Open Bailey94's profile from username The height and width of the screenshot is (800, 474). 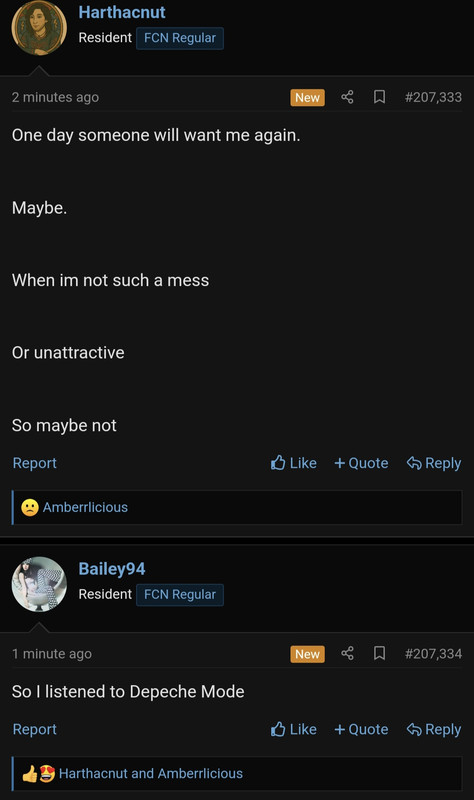[x=112, y=569]
